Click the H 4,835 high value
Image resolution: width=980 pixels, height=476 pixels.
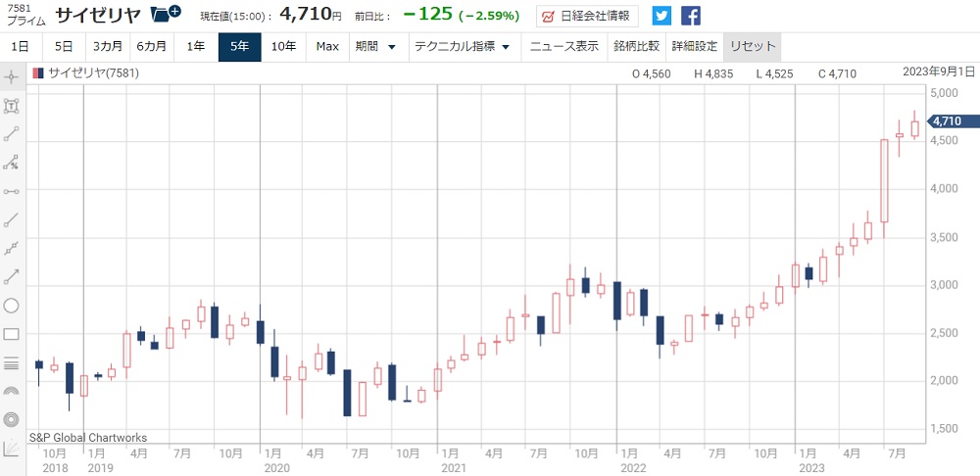(x=713, y=73)
